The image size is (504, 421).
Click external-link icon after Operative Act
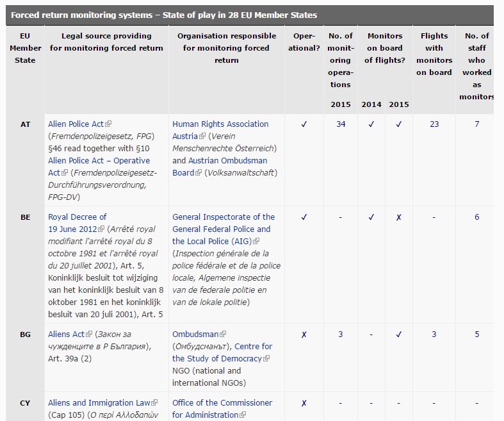tap(65, 173)
